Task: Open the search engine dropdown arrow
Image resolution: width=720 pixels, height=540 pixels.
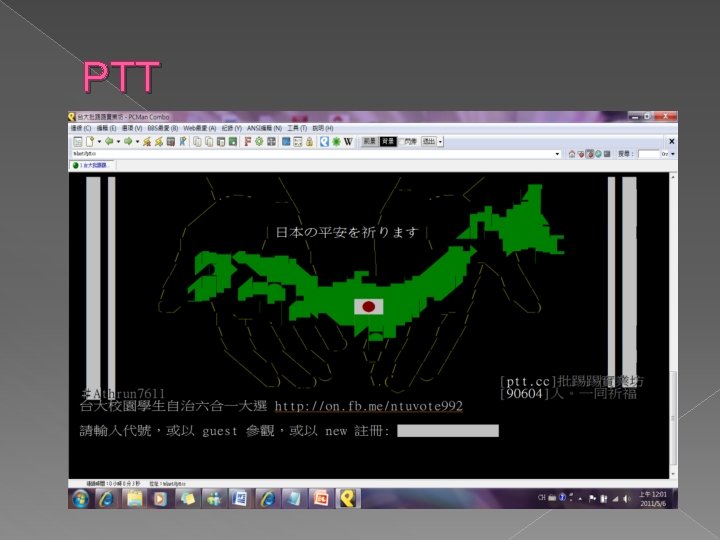Action: (673, 154)
